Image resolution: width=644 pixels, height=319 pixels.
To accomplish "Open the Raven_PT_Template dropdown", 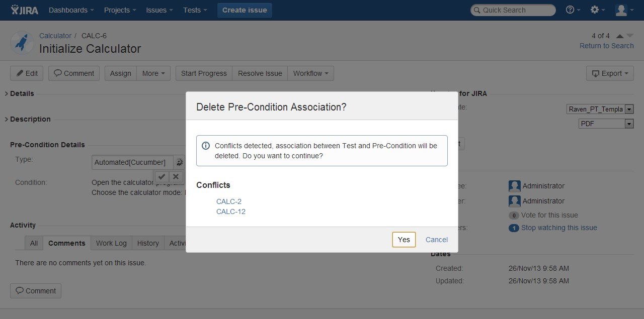I will click(600, 109).
